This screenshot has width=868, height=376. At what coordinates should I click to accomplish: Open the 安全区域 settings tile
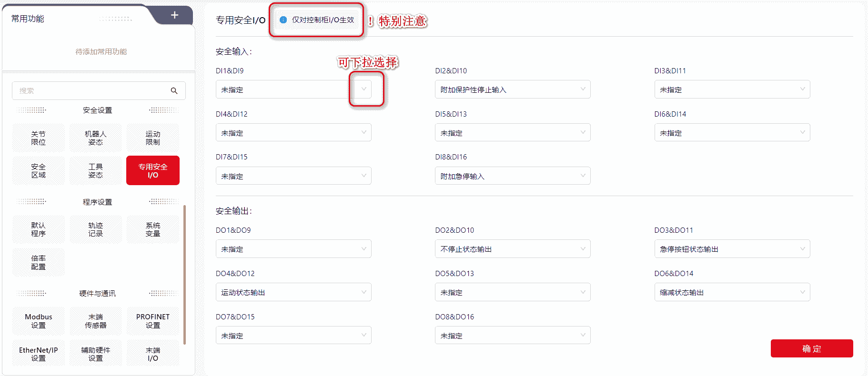[x=38, y=171]
